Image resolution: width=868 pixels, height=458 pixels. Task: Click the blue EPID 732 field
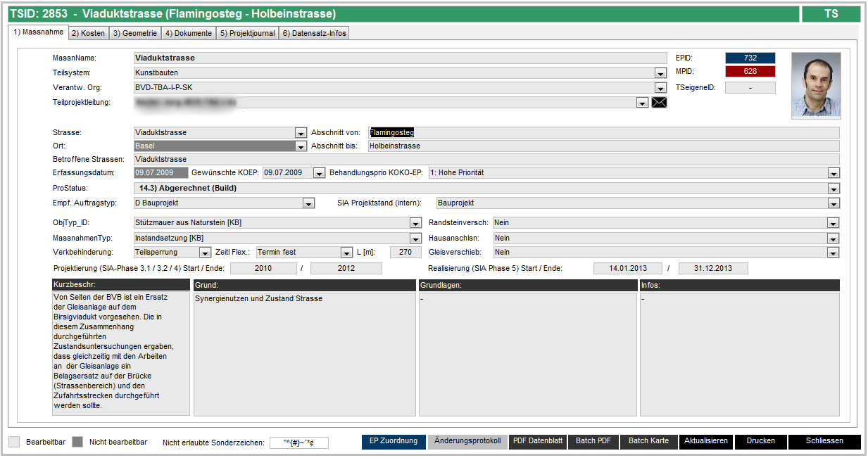(750, 58)
